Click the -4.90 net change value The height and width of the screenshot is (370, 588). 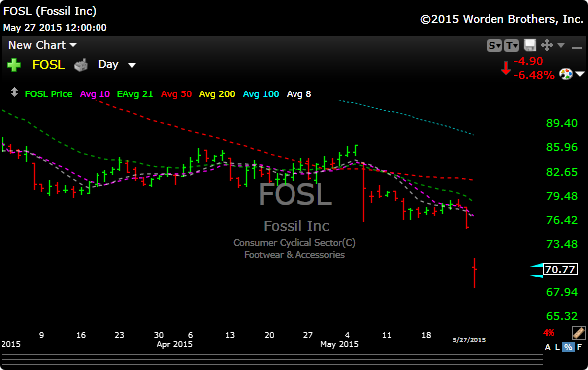point(528,61)
